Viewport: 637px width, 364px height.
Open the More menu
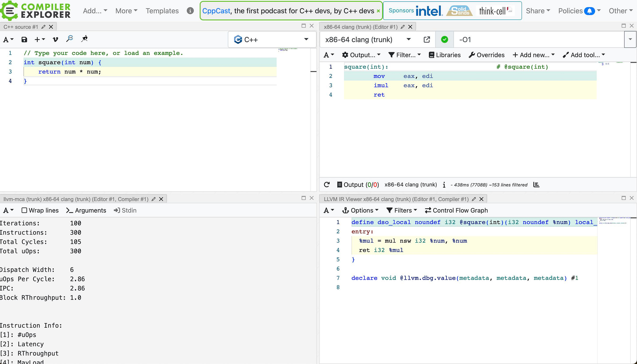pyautogui.click(x=126, y=11)
